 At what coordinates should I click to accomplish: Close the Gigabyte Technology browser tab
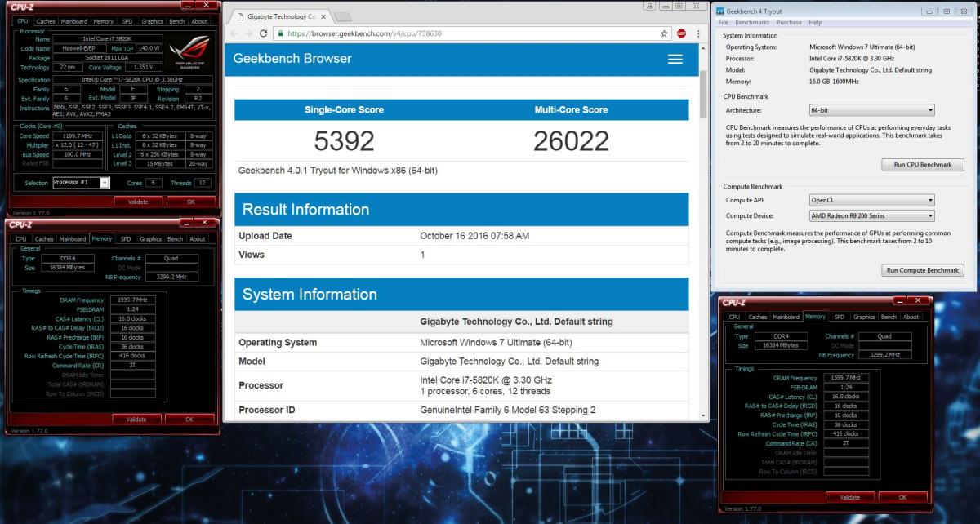(x=323, y=16)
